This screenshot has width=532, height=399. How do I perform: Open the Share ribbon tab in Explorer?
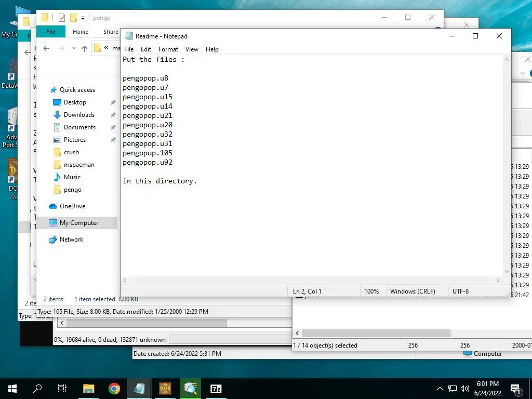pyautogui.click(x=111, y=32)
